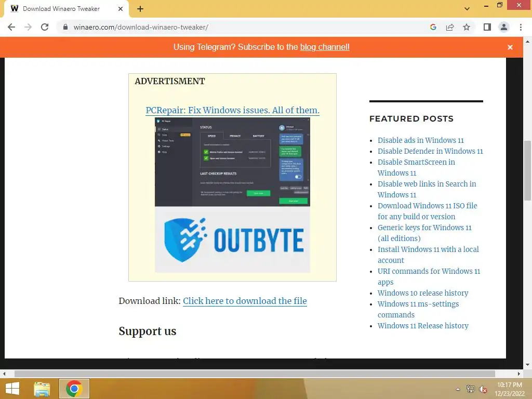The height and width of the screenshot is (399, 532).
Task: Open the blog channel link
Action: pos(325,47)
